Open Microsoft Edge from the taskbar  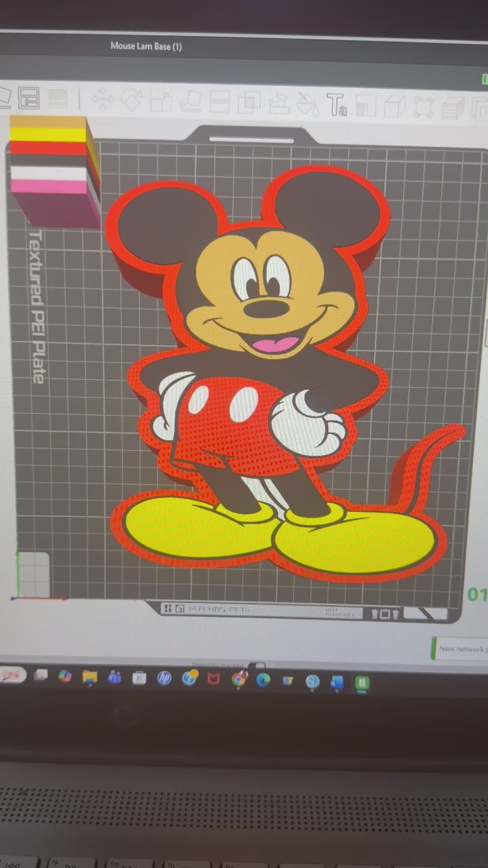pyautogui.click(x=263, y=680)
